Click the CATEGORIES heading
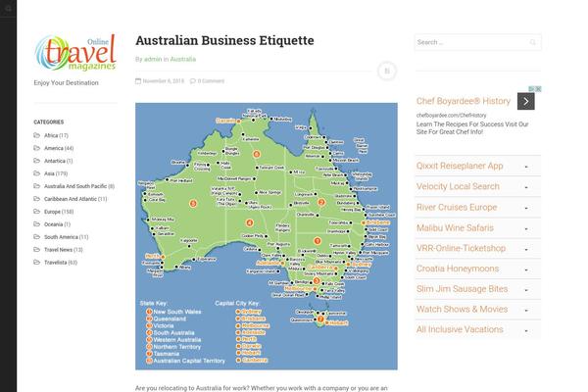This screenshot has width=588, height=392. click(49, 122)
